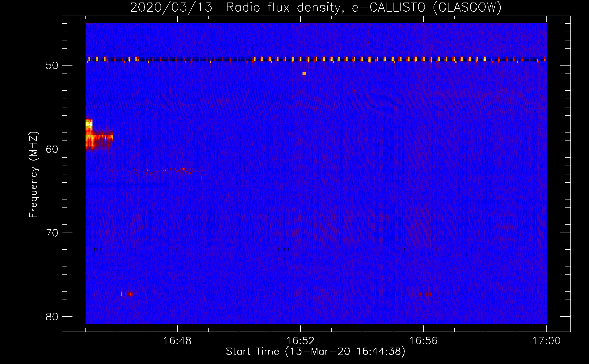Click the 70 MHz frequency tick label
Screen dimensions: 589x364
point(52,233)
